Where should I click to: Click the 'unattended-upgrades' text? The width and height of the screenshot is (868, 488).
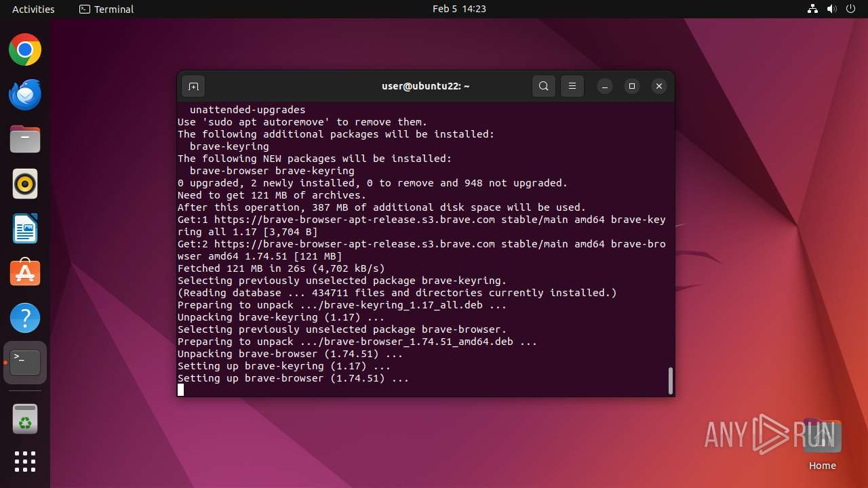coord(248,110)
